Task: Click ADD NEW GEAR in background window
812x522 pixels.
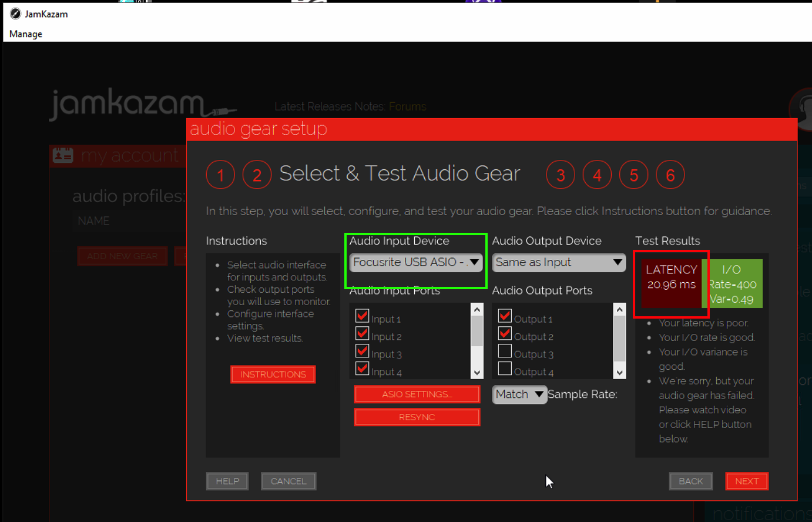Action: [122, 256]
